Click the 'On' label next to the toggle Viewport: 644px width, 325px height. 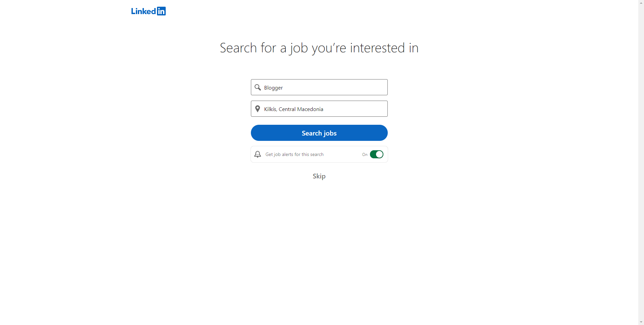click(x=365, y=154)
